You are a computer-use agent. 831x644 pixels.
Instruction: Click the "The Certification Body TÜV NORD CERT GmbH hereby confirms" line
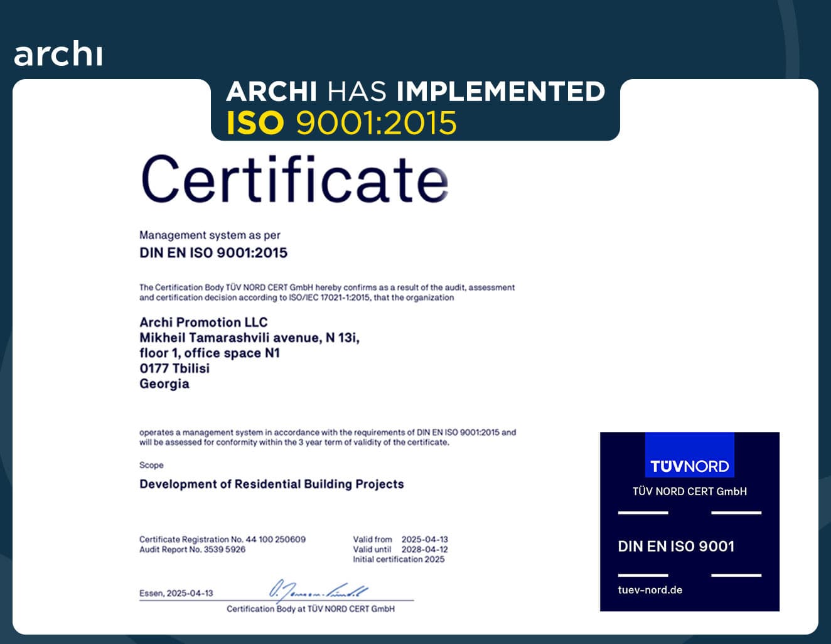[x=327, y=287]
